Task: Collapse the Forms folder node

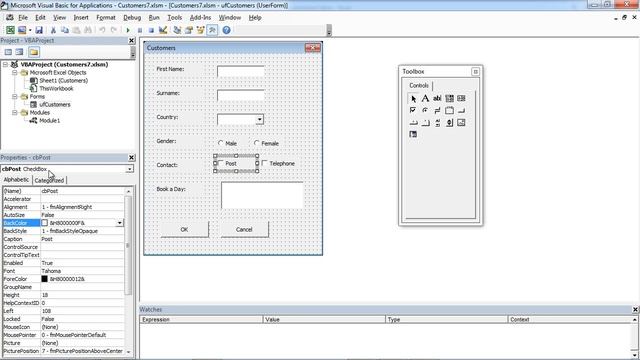Action: coord(15,97)
